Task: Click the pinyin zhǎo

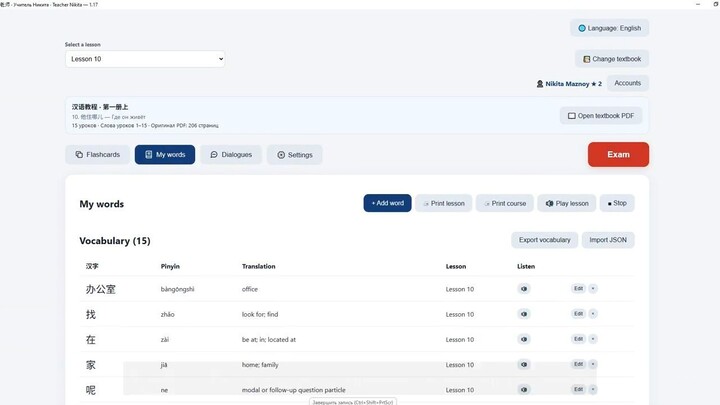Action: tap(168, 315)
